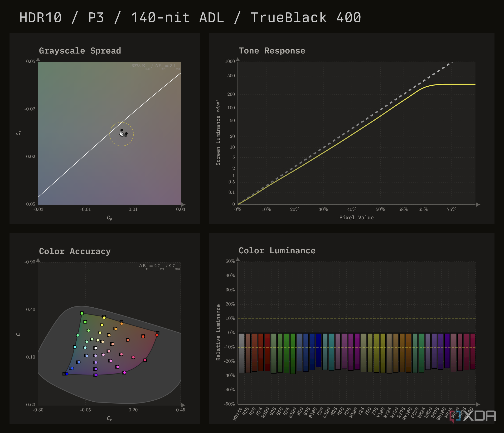The image size is (504, 433).
Task: Click the Color Luminance chart title
Action: pos(277,251)
